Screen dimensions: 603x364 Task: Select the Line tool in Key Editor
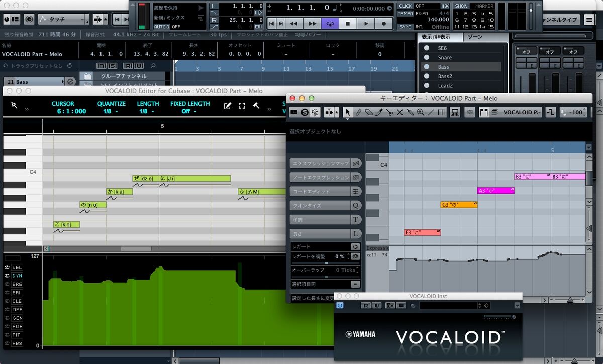pyautogui.click(x=431, y=113)
